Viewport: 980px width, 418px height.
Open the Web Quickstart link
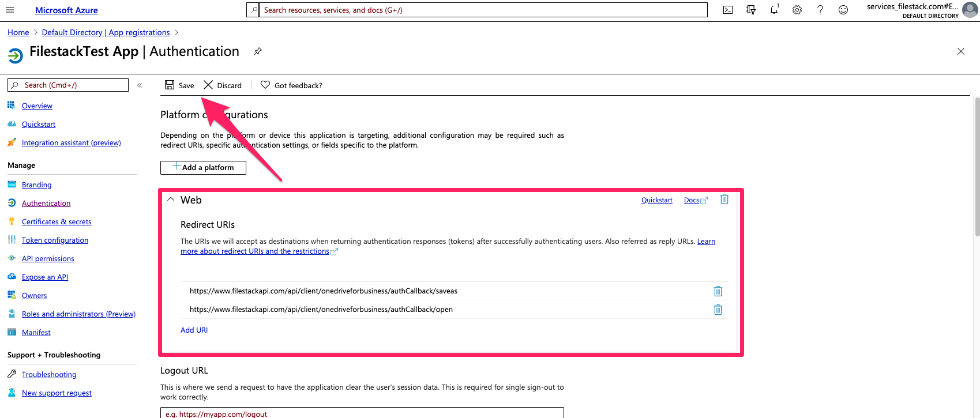(657, 200)
